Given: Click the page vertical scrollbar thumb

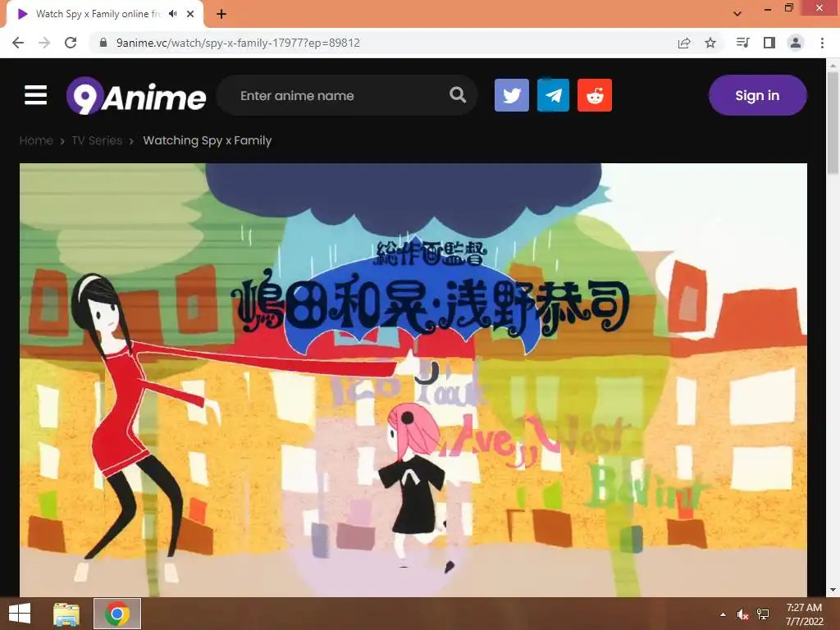Looking at the screenshot, I should click(833, 123).
